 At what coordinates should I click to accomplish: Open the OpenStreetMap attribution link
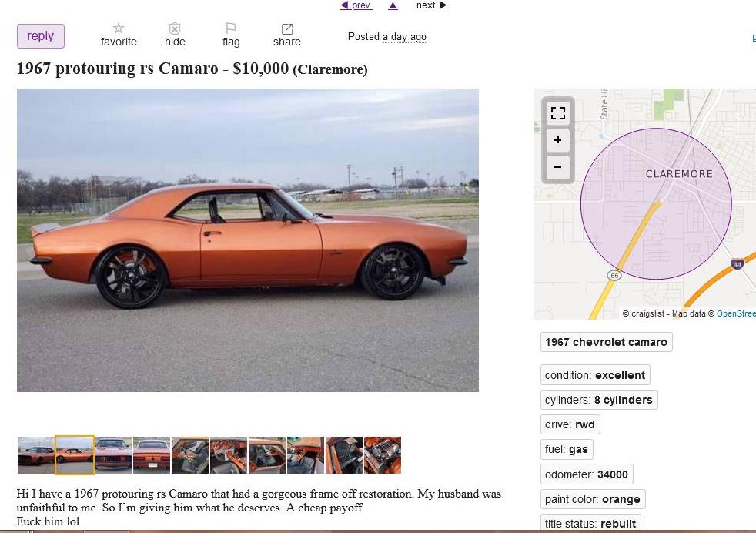736,313
